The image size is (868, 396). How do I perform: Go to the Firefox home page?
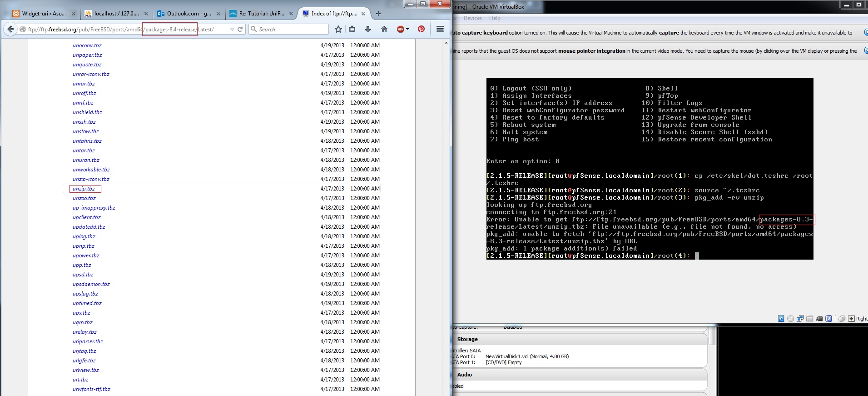[x=384, y=29]
